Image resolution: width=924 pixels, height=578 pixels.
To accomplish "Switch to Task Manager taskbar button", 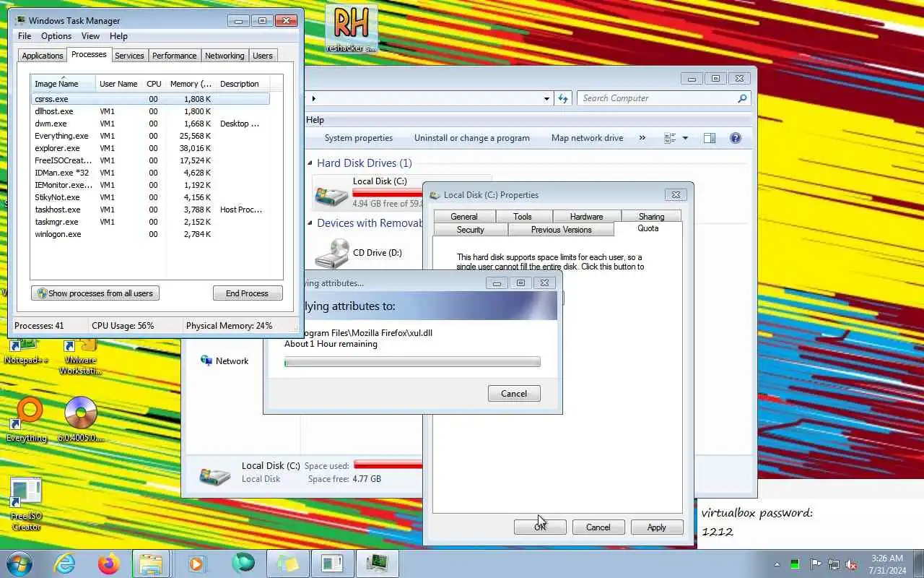I will point(377,564).
